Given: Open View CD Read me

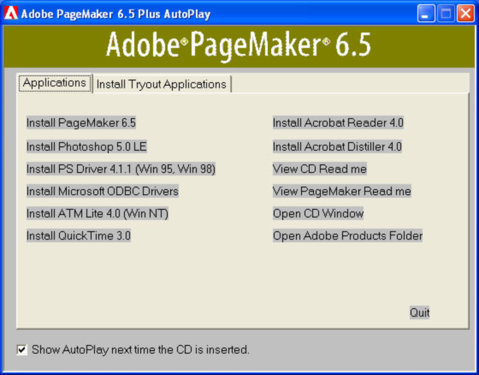Looking at the screenshot, I should click(x=320, y=169).
